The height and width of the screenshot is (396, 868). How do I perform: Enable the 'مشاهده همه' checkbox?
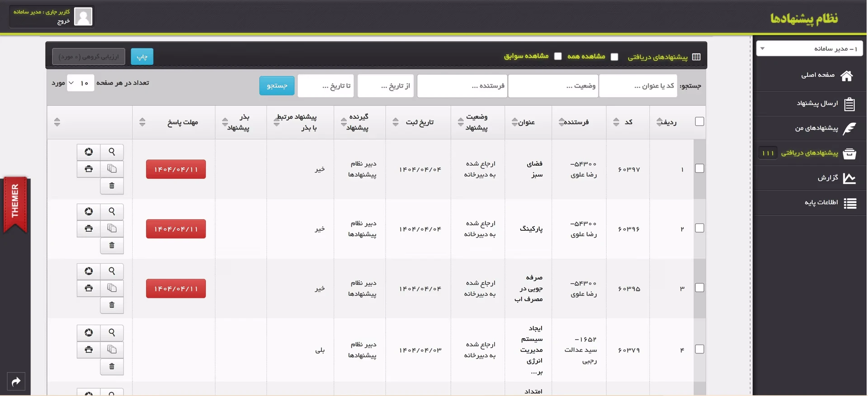click(614, 56)
